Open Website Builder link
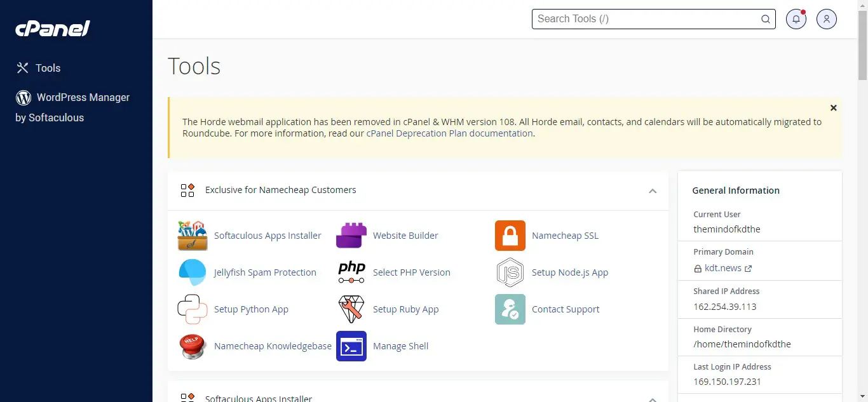The image size is (868, 402). tap(405, 236)
